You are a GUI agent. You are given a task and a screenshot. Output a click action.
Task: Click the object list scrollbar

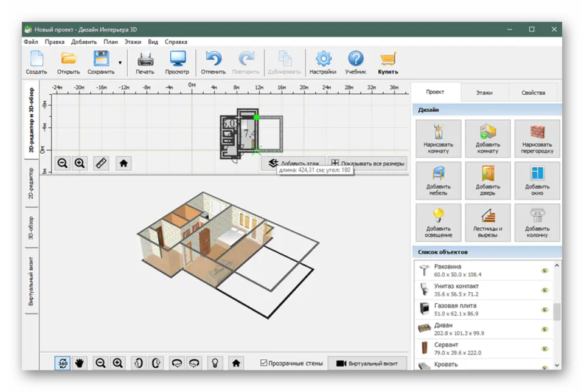click(x=557, y=312)
